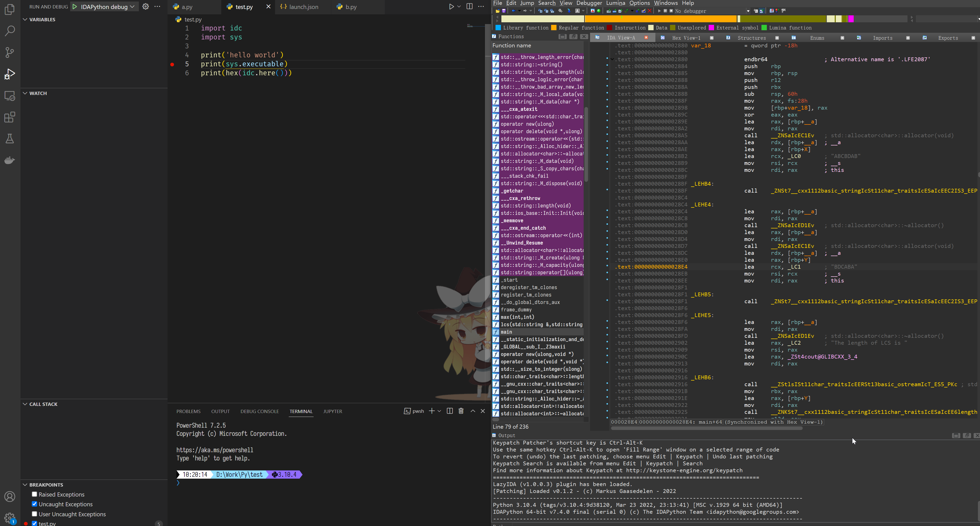The height and width of the screenshot is (526, 980).
Task: Click the launch.json gear icon
Action: click(145, 6)
